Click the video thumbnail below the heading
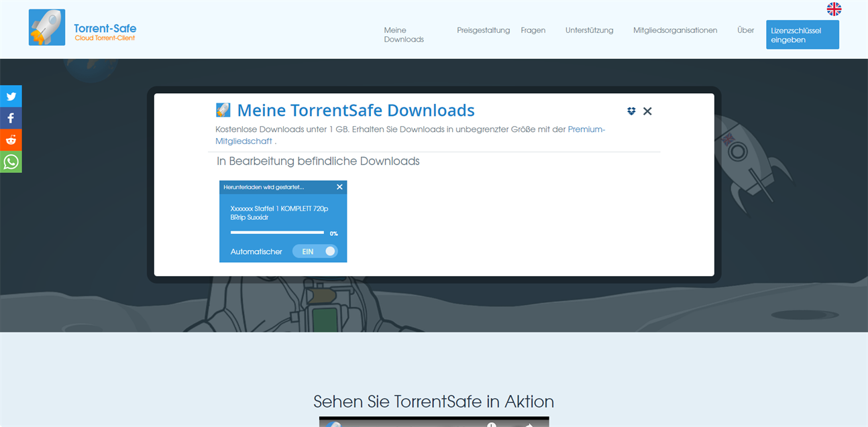 434,422
